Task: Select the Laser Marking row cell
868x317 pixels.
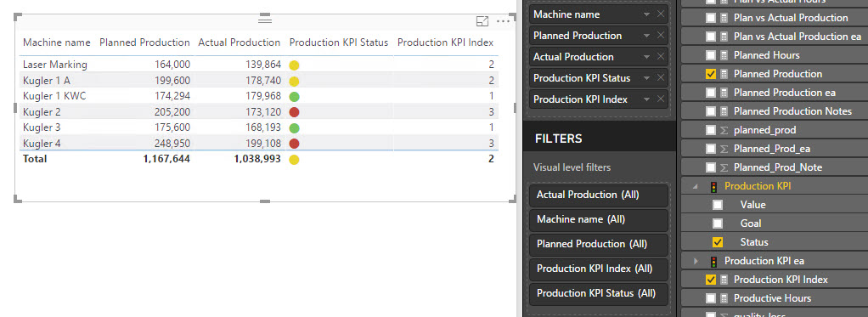Action: click(55, 65)
